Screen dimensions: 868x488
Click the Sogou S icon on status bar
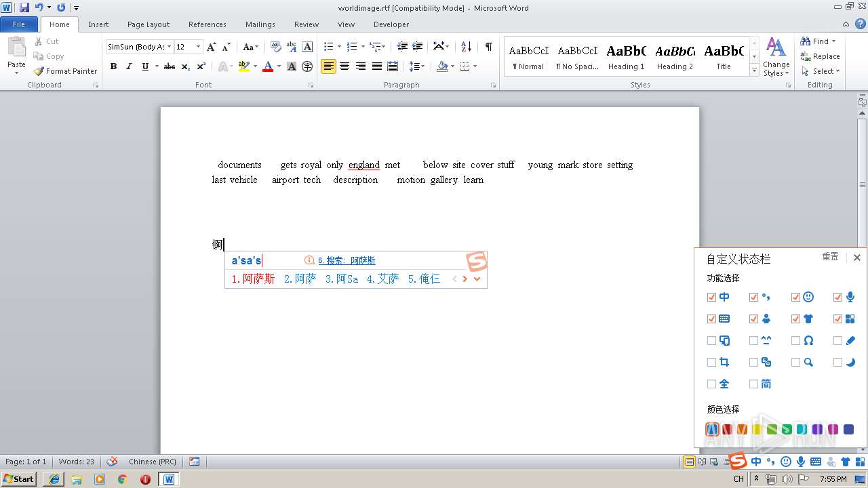[x=738, y=461]
